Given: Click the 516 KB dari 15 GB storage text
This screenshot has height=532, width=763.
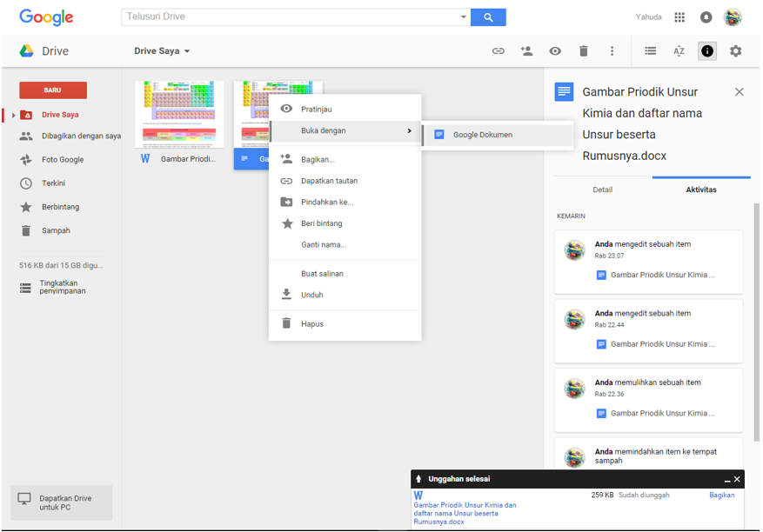Looking at the screenshot, I should tap(61, 265).
